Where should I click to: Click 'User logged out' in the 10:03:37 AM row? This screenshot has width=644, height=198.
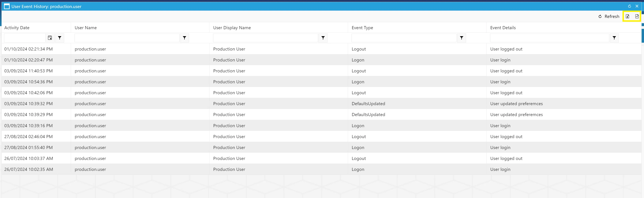(506, 158)
